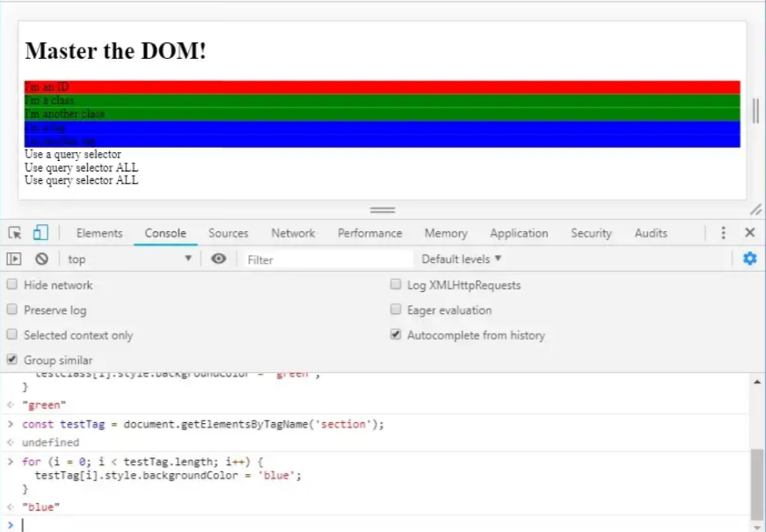Click the console Filter input field
766x532 pixels.
pos(325,259)
